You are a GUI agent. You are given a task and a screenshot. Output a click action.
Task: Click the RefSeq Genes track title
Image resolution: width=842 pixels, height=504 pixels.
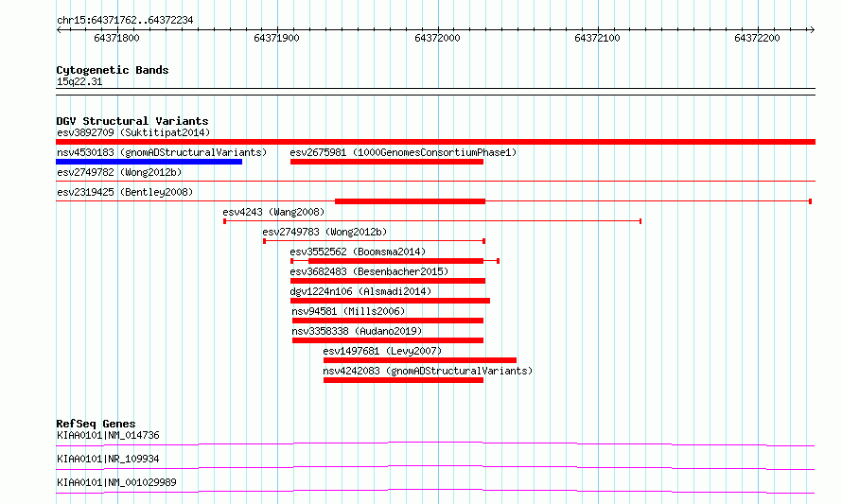(x=96, y=424)
